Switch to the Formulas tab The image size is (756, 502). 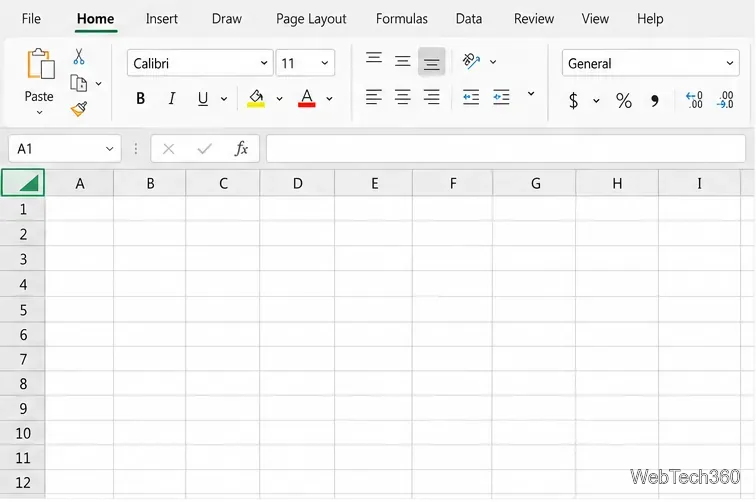pyautogui.click(x=402, y=19)
